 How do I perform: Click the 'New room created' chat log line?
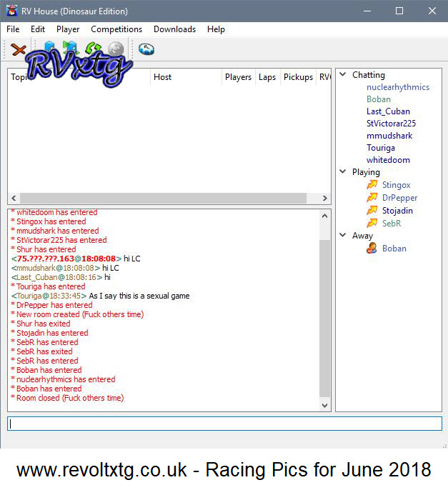[x=77, y=314]
